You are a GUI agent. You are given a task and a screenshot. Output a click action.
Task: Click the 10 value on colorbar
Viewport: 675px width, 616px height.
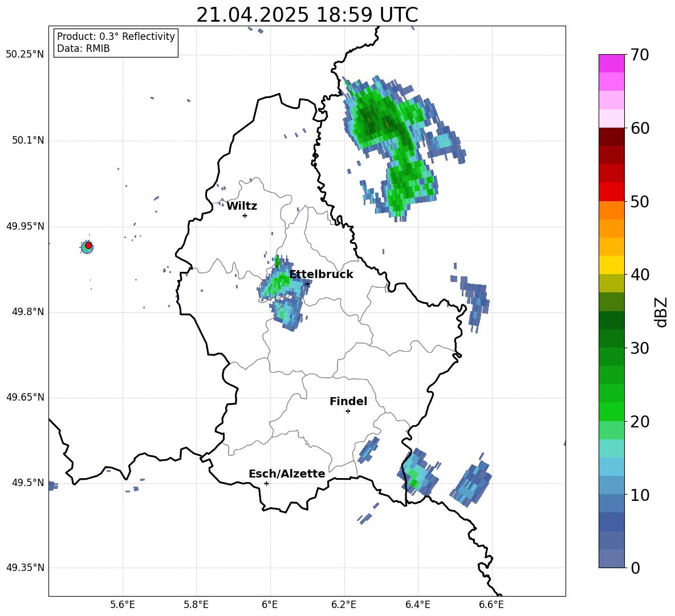point(640,495)
